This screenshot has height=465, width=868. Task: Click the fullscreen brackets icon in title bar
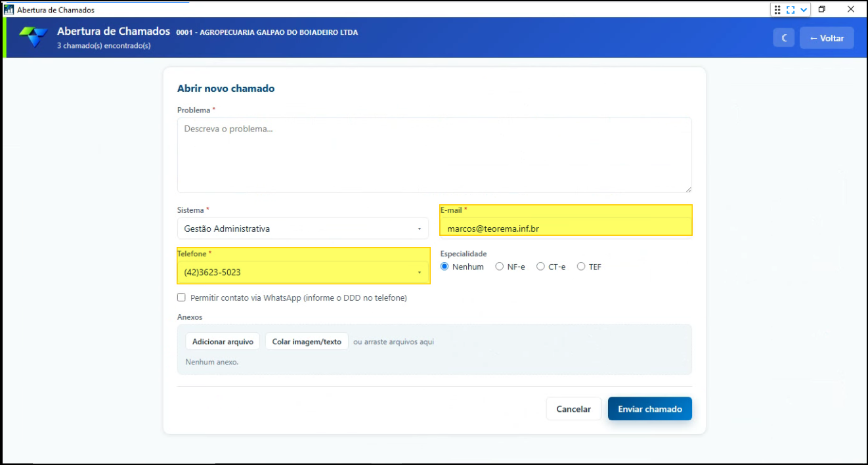pyautogui.click(x=791, y=10)
